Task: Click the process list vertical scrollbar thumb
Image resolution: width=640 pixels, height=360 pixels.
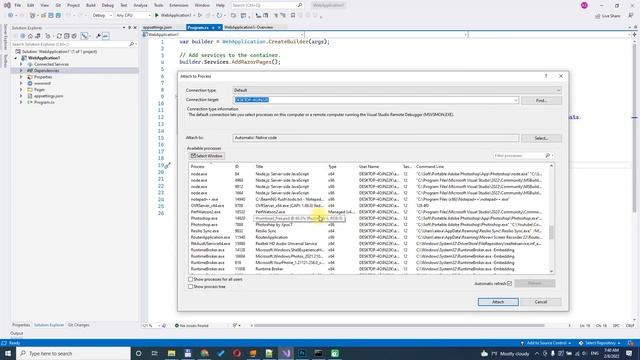Action: 551,232
